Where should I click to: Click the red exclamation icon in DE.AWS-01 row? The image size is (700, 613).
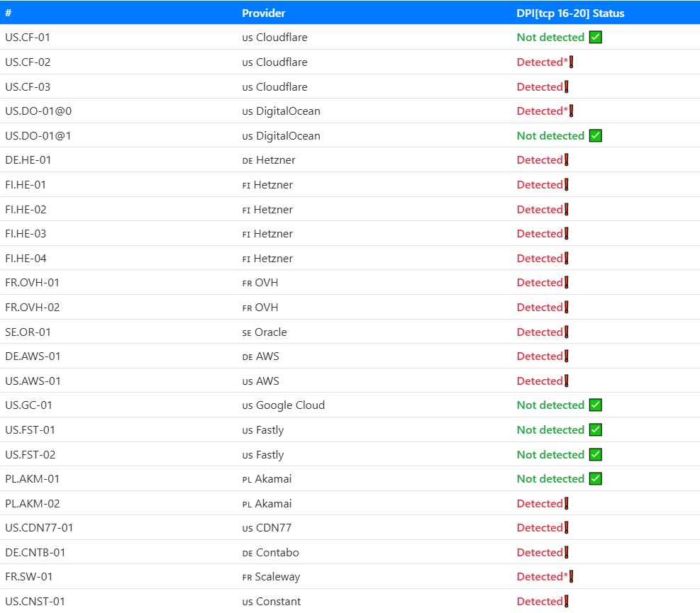pyautogui.click(x=567, y=356)
